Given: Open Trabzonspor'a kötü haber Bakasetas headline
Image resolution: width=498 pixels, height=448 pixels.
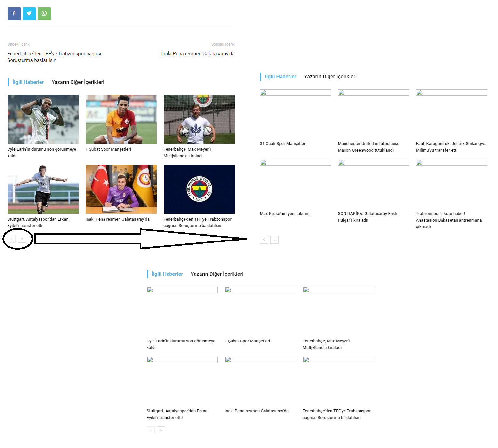Looking at the screenshot, I should tap(449, 220).
